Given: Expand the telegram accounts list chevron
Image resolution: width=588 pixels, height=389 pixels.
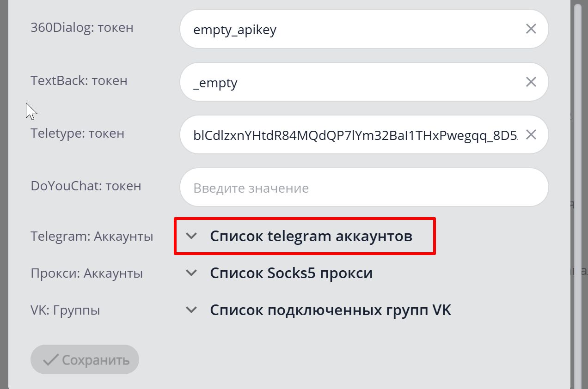Looking at the screenshot, I should pos(191,236).
